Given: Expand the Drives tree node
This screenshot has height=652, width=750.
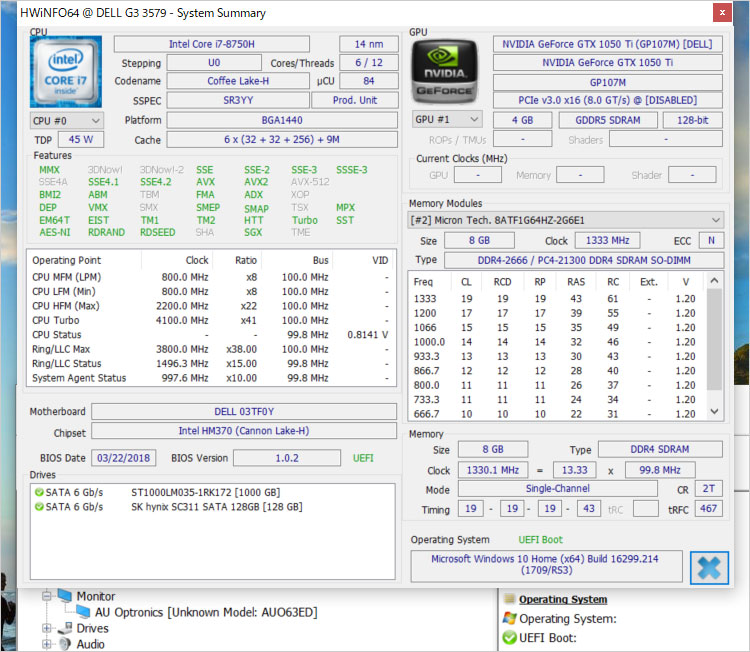Looking at the screenshot, I should [46, 628].
